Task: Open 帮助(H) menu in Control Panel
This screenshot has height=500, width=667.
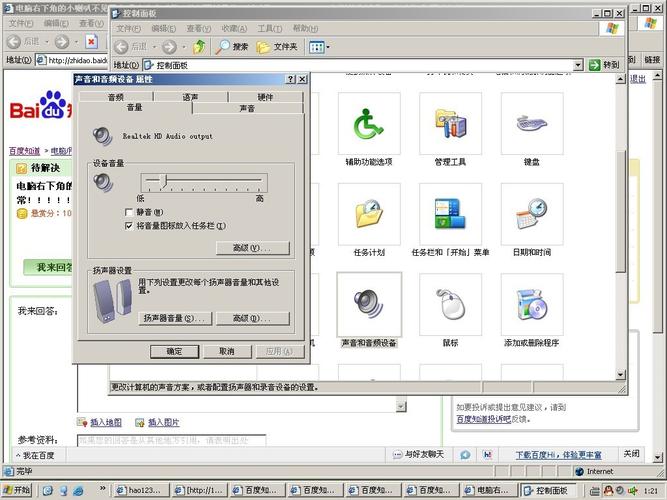Action: pyautogui.click(x=305, y=29)
